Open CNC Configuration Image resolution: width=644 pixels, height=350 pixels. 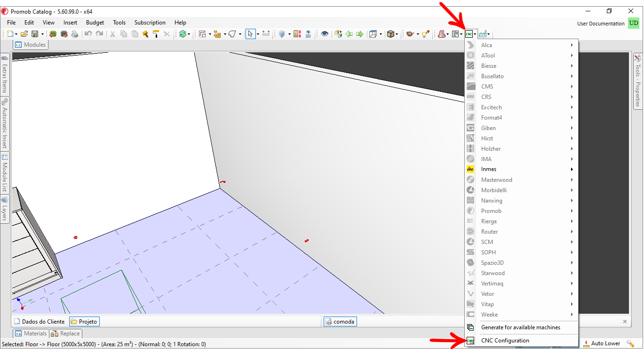point(521,341)
